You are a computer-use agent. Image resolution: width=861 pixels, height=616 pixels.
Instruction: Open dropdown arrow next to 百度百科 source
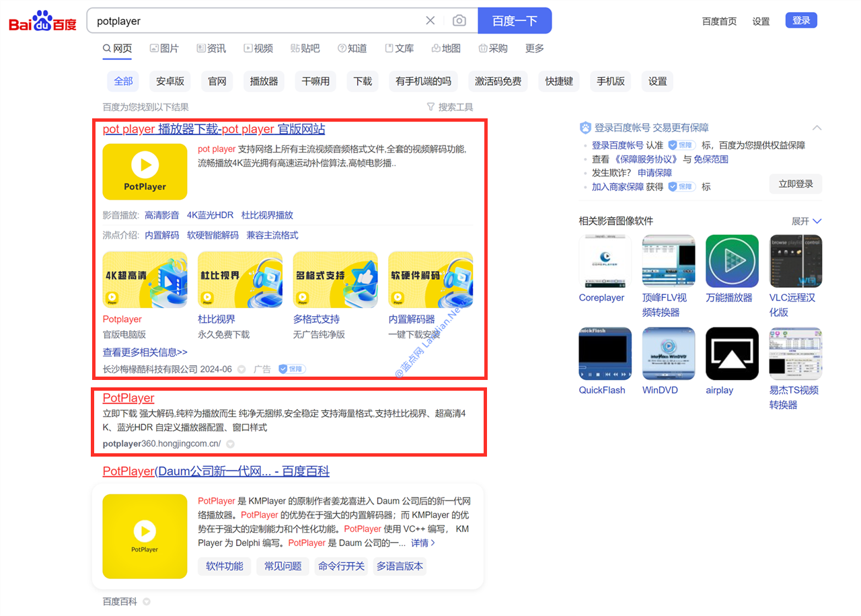tap(146, 602)
